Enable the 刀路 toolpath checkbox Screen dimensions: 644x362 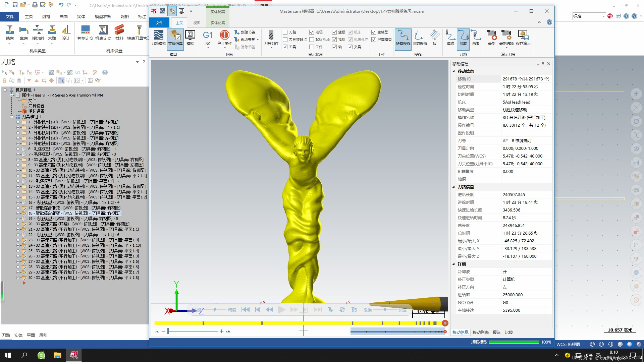point(285,32)
